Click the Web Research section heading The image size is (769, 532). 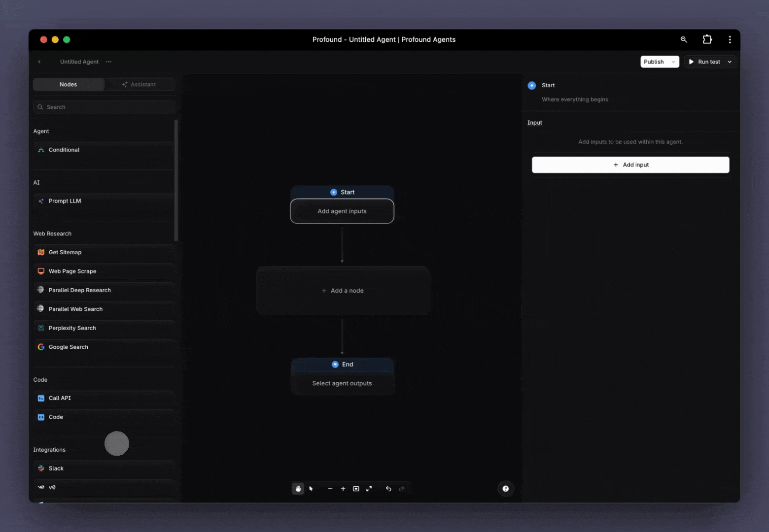(52, 233)
